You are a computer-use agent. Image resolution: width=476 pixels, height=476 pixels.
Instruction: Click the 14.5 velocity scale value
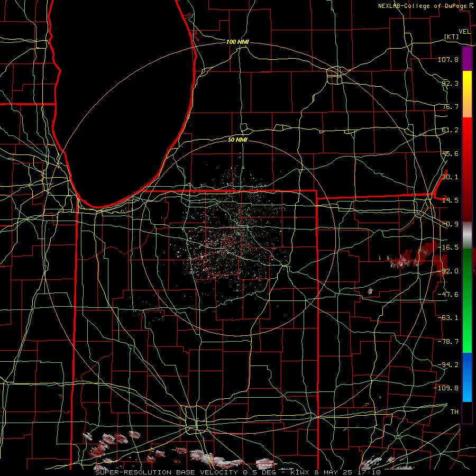click(450, 200)
